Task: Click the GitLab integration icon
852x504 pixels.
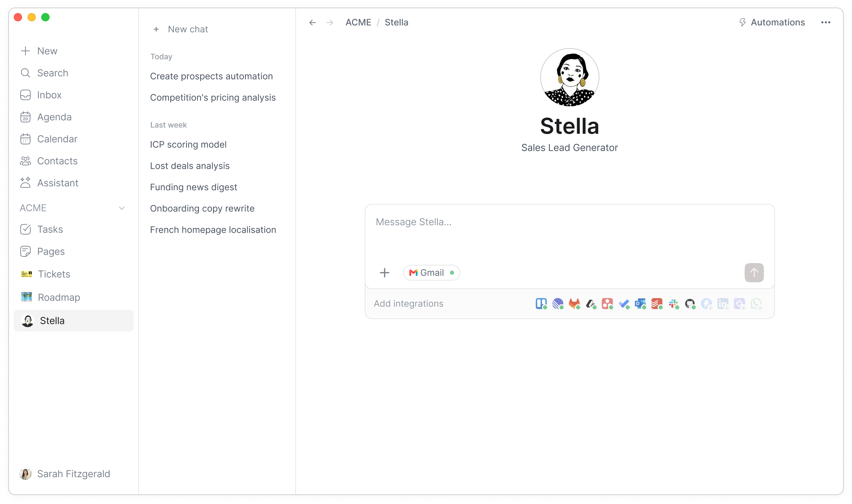Action: click(x=574, y=304)
